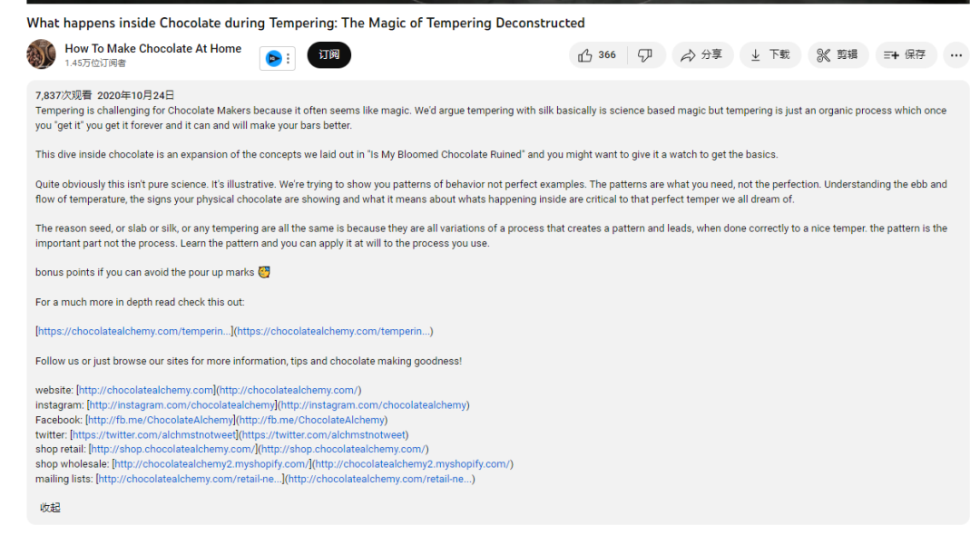Clip the video with 剪辑 scissors icon
This screenshot has width=980, height=535.
point(838,55)
